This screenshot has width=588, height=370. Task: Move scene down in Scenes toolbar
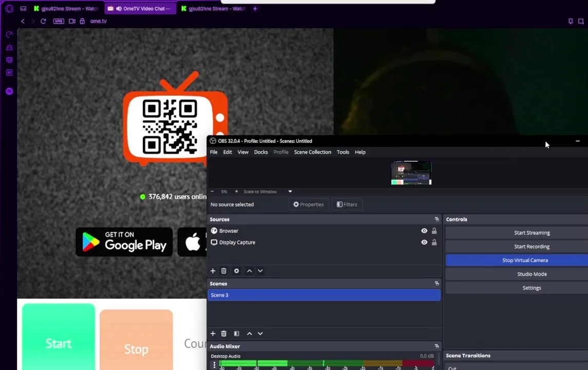(x=260, y=334)
